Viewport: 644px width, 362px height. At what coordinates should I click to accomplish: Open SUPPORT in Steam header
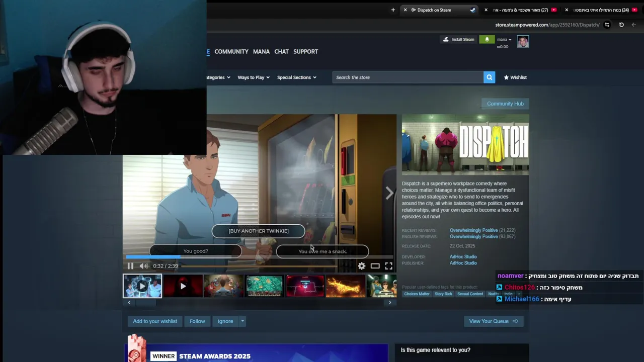(306, 51)
